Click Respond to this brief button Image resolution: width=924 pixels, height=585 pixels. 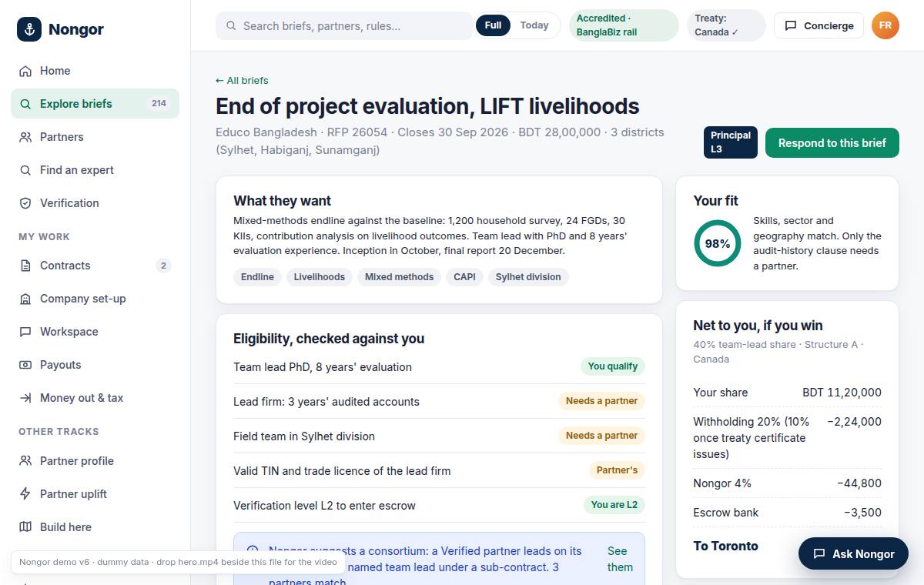pyautogui.click(x=832, y=143)
